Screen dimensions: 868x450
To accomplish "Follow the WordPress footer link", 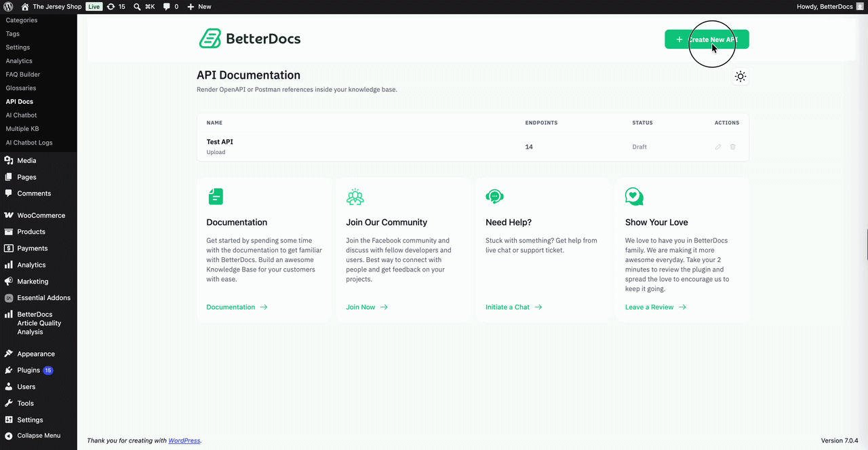I will [184, 440].
